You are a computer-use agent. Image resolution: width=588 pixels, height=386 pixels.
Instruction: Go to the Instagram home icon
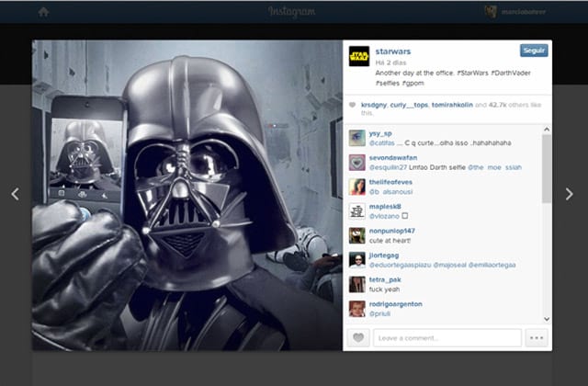click(43, 12)
